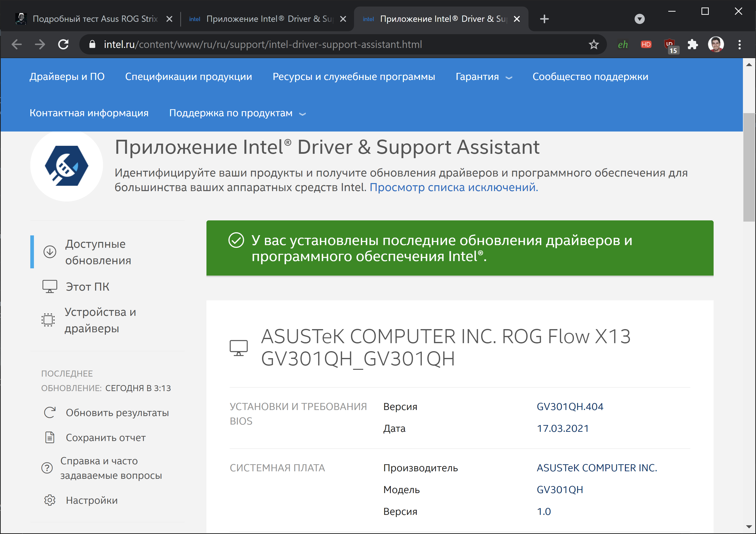Expand Поддержка по продуктам dropdown
The image size is (756, 534).
pyautogui.click(x=237, y=113)
